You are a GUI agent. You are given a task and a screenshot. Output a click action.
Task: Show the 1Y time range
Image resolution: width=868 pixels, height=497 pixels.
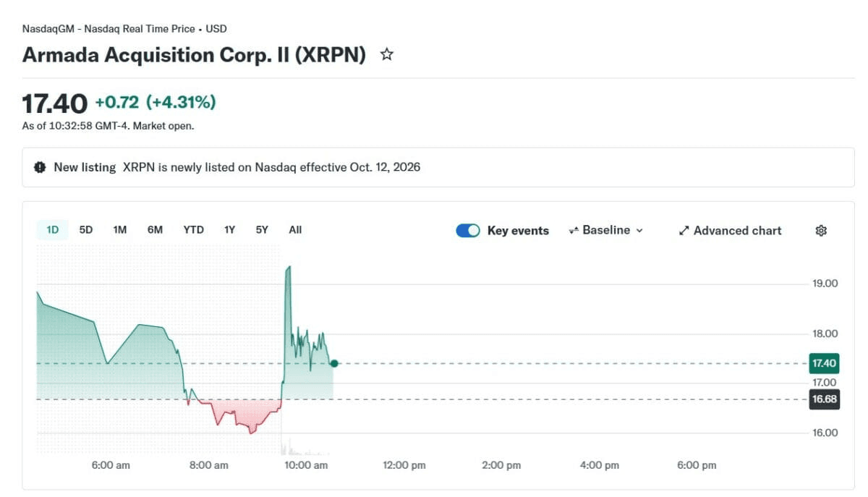click(229, 230)
